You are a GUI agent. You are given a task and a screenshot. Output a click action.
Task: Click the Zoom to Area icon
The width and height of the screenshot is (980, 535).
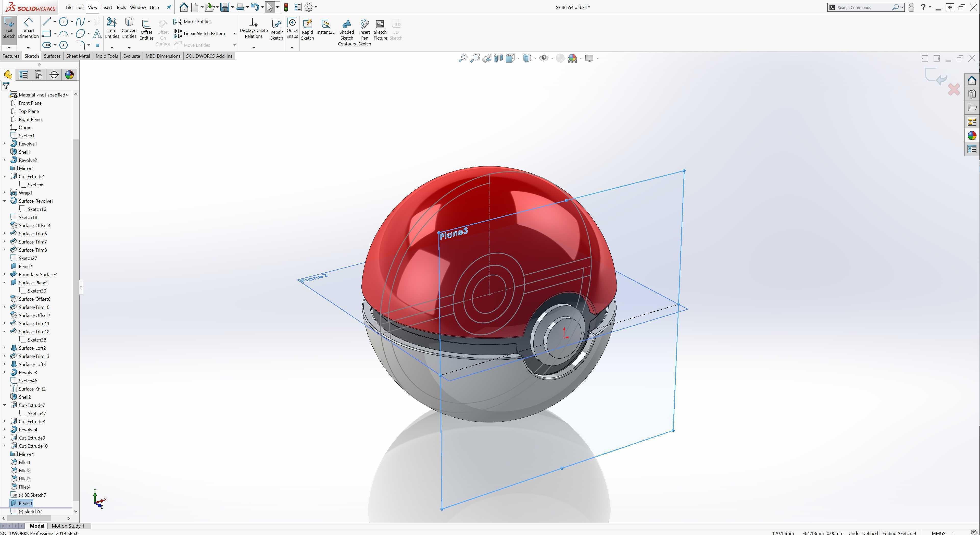(x=475, y=58)
